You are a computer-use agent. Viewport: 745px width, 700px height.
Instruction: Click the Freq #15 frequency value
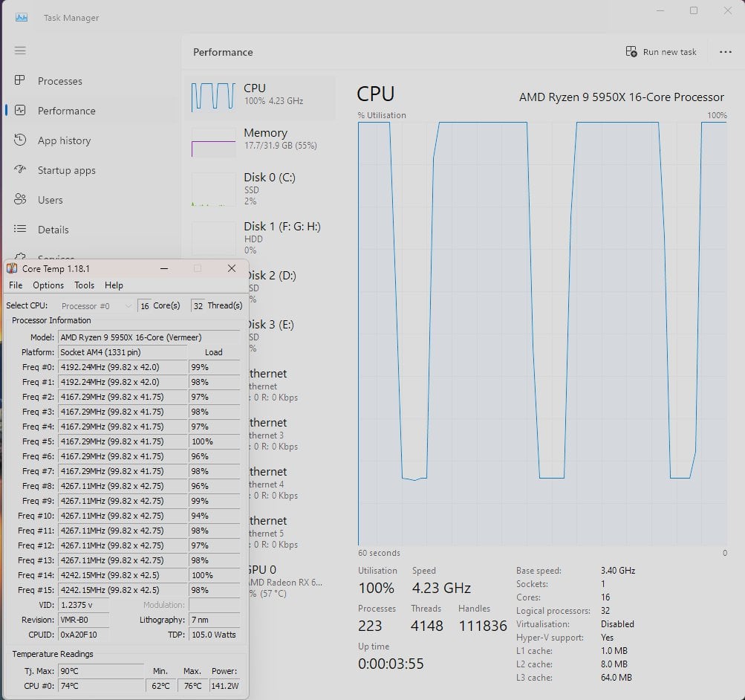click(x=123, y=590)
